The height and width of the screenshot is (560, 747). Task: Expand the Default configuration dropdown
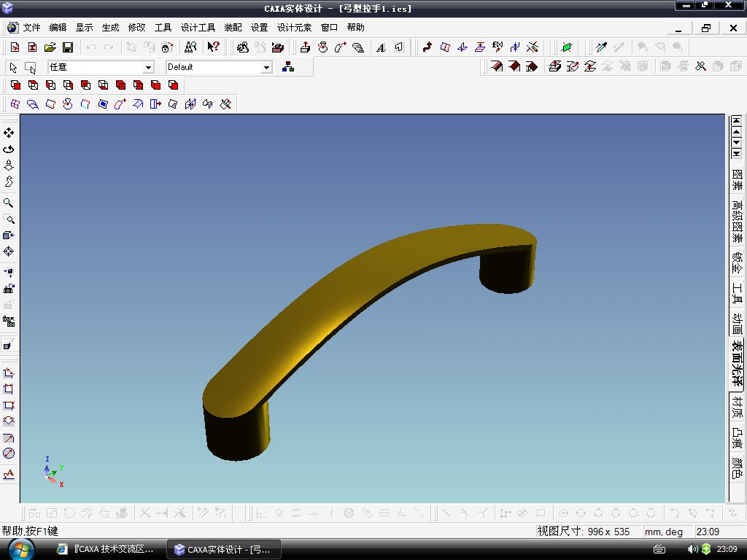(x=266, y=68)
